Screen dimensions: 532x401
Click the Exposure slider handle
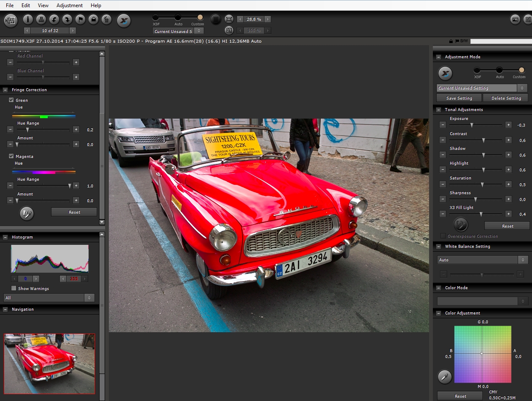pos(472,125)
